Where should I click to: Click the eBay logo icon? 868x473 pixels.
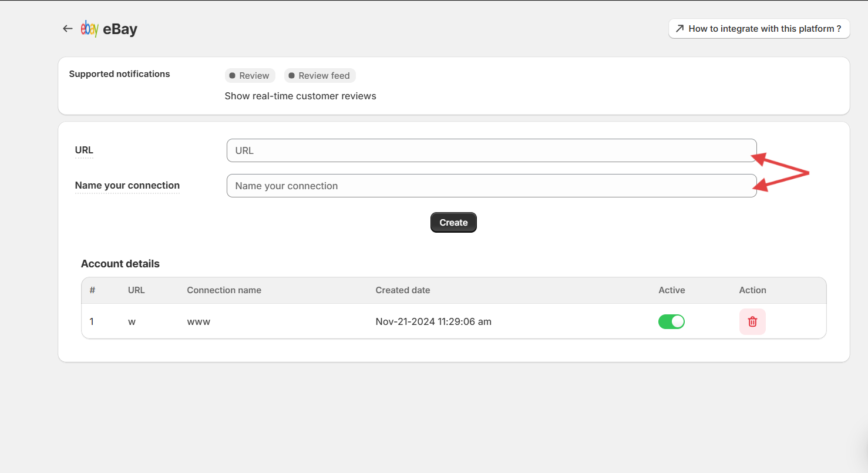89,29
